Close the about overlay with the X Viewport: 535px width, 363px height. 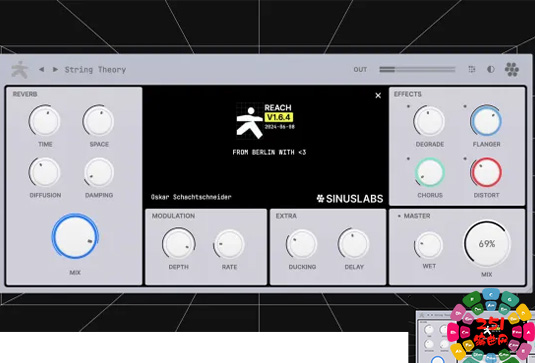point(378,96)
